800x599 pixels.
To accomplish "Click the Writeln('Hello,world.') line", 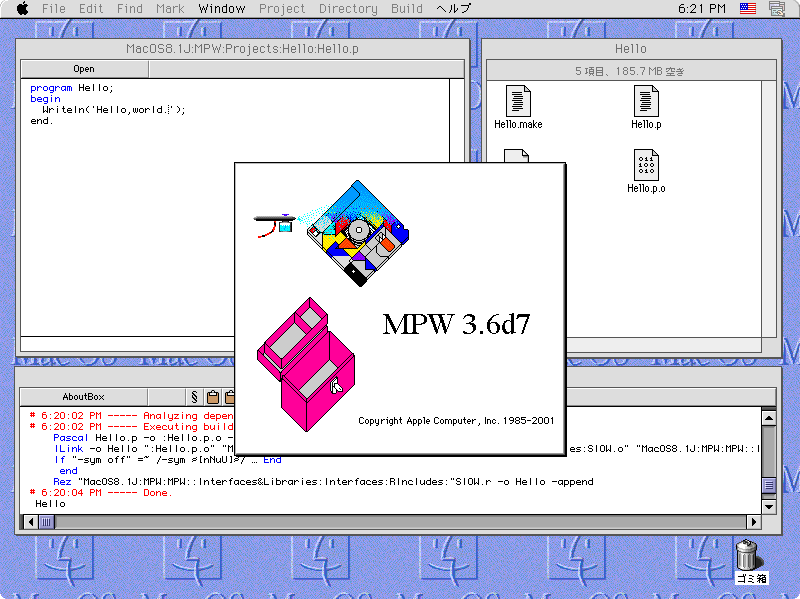I will [114, 110].
